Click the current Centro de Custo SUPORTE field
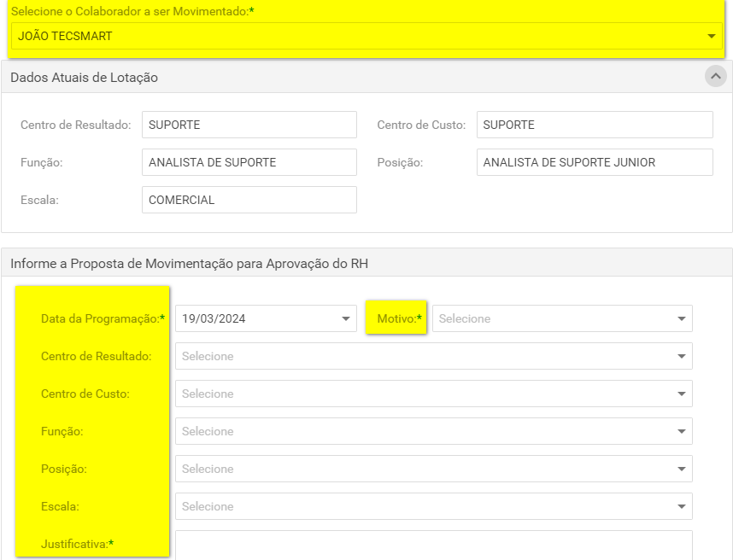Screen dimensions: 733x560 [x=595, y=125]
